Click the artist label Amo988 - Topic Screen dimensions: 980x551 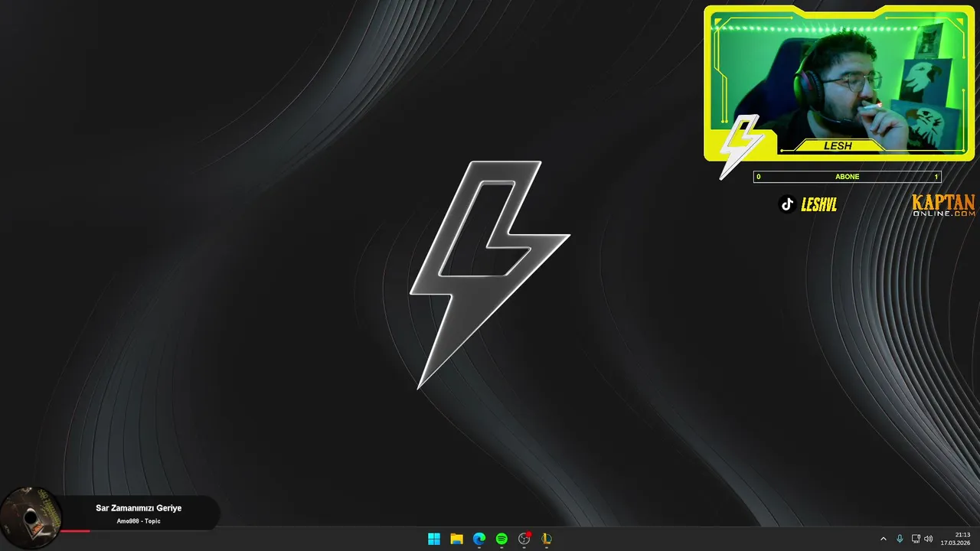coord(139,521)
